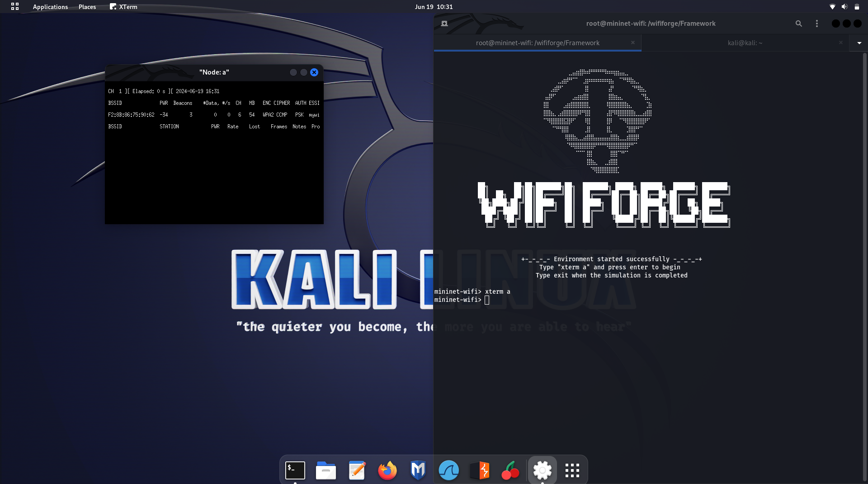
Task: Close the "Node: a" xterm window
Action: (314, 72)
